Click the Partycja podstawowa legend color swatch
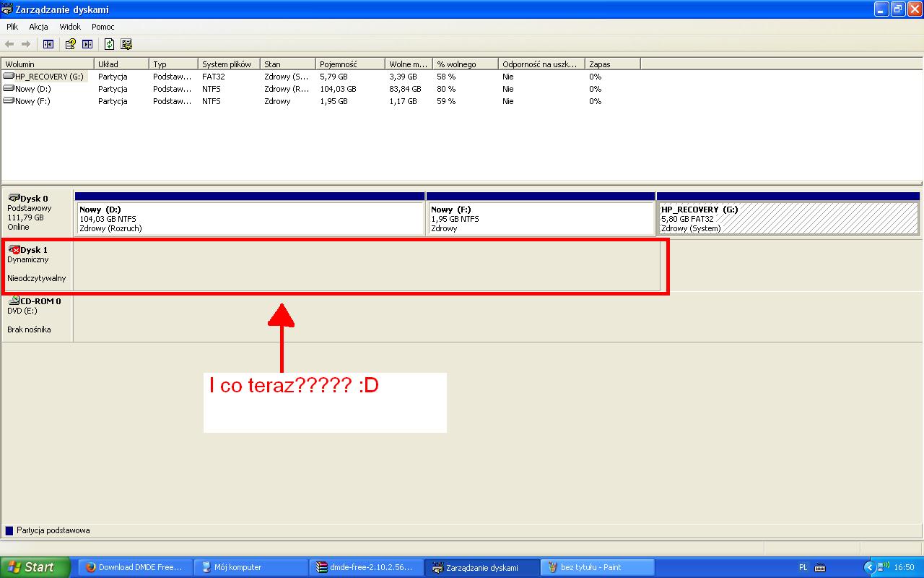 (x=9, y=530)
